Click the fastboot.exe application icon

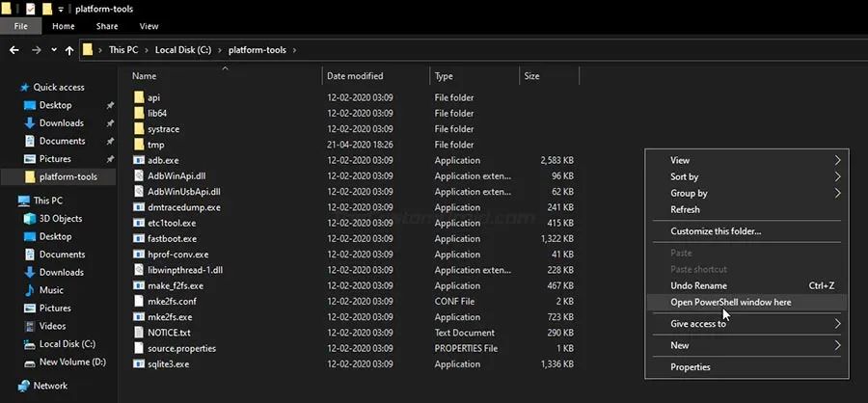pyautogui.click(x=138, y=238)
